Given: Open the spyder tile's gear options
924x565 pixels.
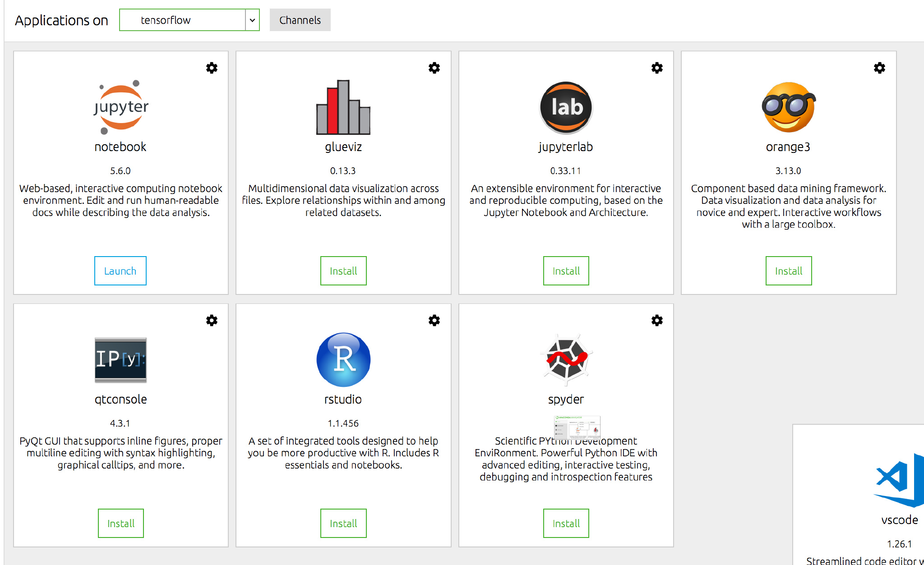Looking at the screenshot, I should pyautogui.click(x=657, y=321).
